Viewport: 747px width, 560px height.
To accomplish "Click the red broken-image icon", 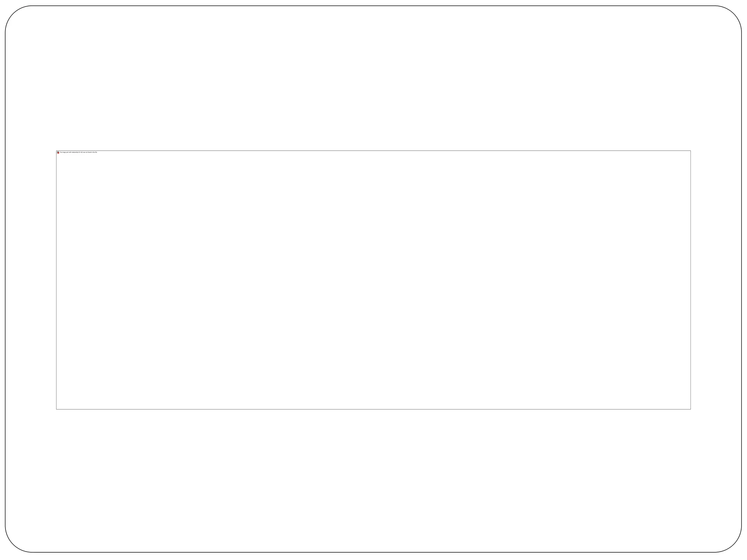I will (x=58, y=152).
